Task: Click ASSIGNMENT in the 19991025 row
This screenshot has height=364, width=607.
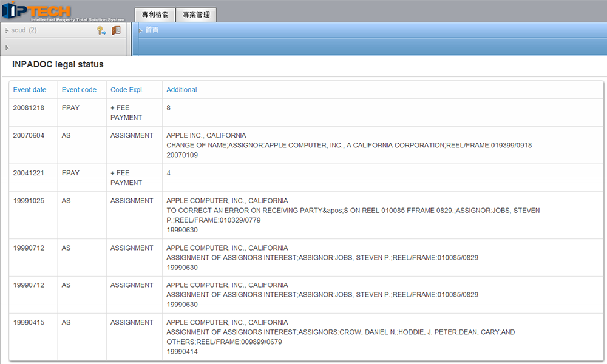Action: [132, 201]
